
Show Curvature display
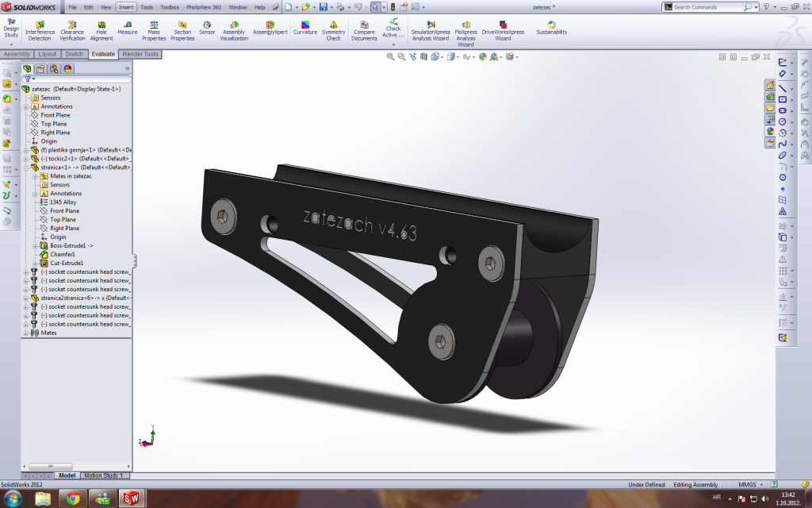305,28
